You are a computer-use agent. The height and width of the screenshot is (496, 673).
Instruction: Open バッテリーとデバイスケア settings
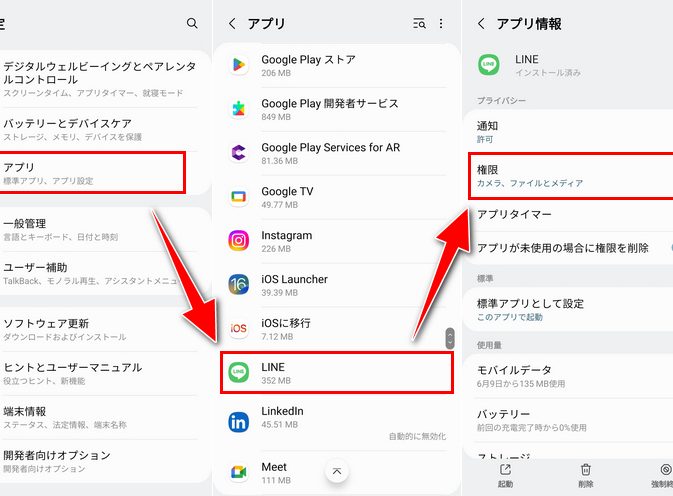tap(100, 129)
